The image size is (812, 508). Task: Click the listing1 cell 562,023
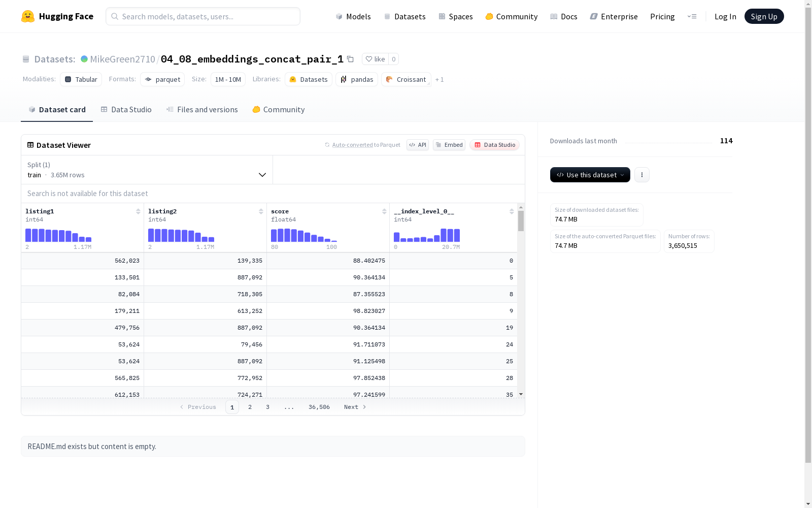tap(83, 261)
